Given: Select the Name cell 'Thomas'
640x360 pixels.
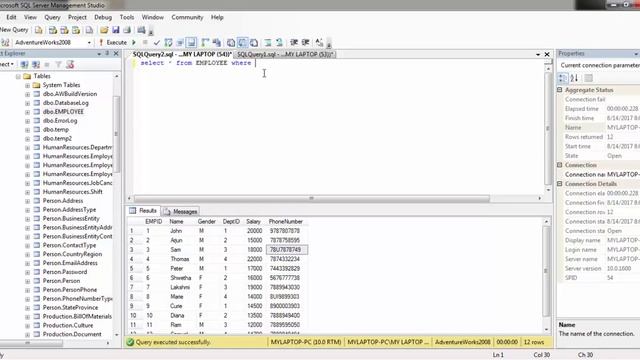Looking at the screenshot, I should (x=180, y=259).
